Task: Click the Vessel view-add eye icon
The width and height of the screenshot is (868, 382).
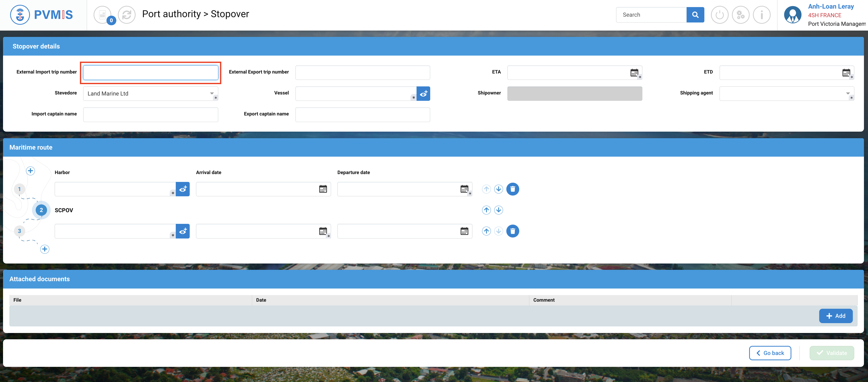Action: (423, 93)
